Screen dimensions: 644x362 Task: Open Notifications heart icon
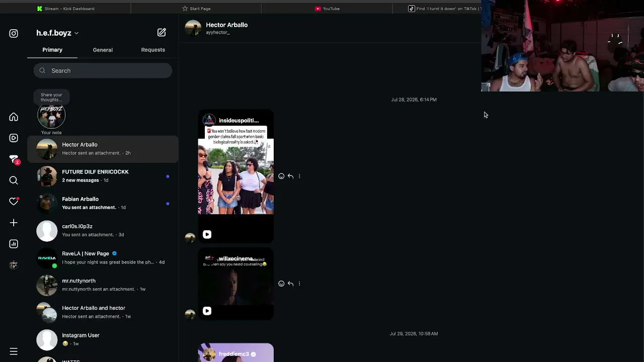click(14, 202)
